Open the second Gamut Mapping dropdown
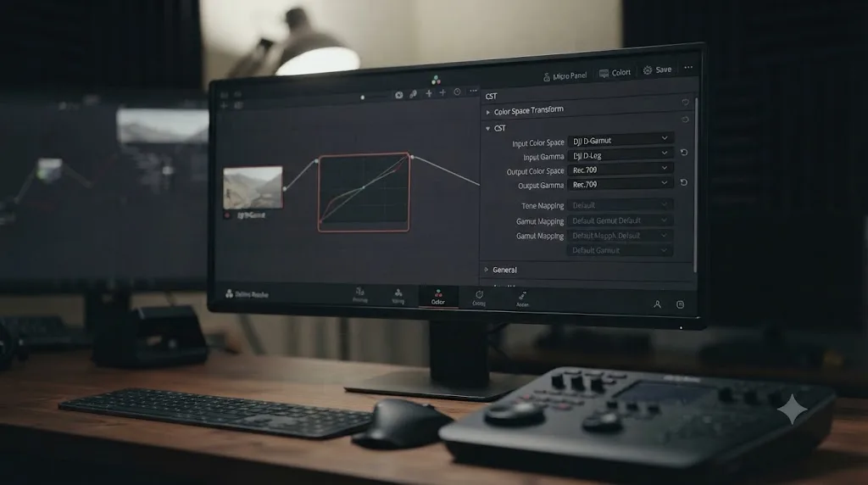Viewport: 868px width, 485px height. (x=620, y=236)
